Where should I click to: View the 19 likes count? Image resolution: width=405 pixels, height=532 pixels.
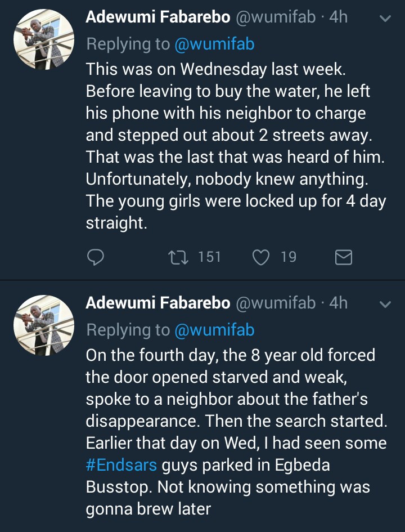289,257
